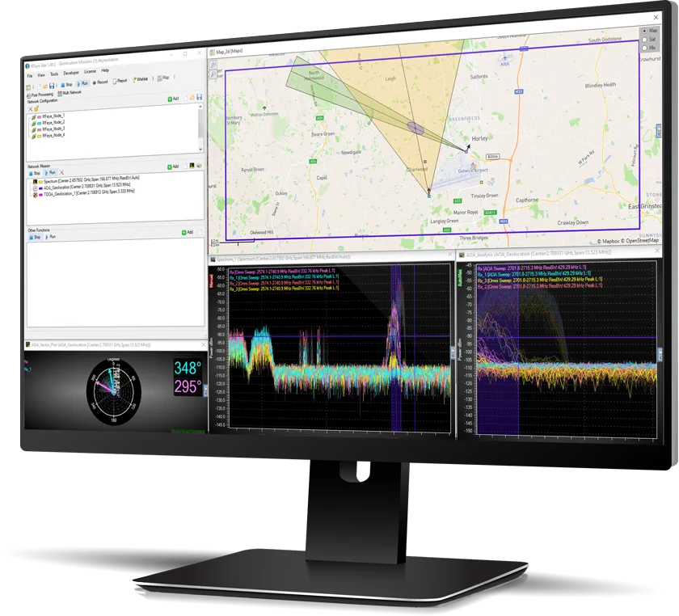Save the Network Configuration using disk icon
The image size is (679, 616).
199,97
